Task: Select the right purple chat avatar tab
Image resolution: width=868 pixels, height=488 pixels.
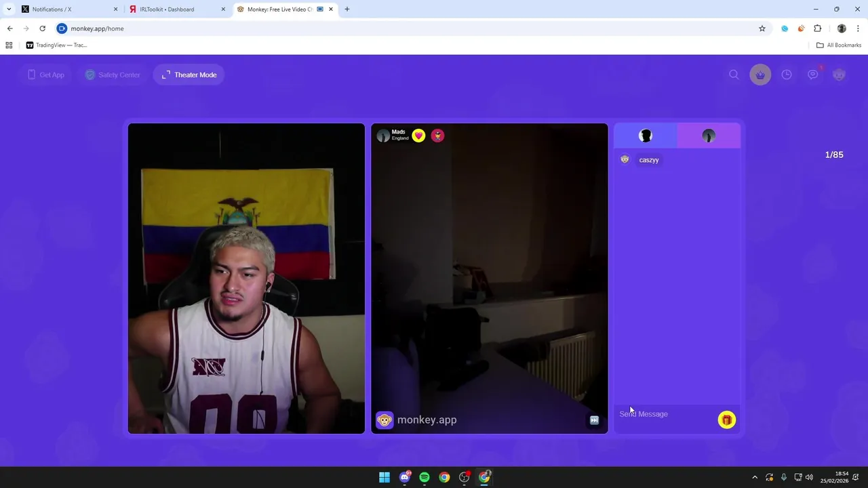Action: click(x=709, y=136)
